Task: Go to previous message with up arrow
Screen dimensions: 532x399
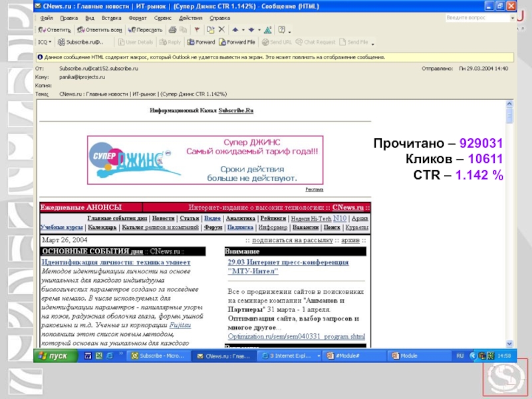Action: coord(235,30)
